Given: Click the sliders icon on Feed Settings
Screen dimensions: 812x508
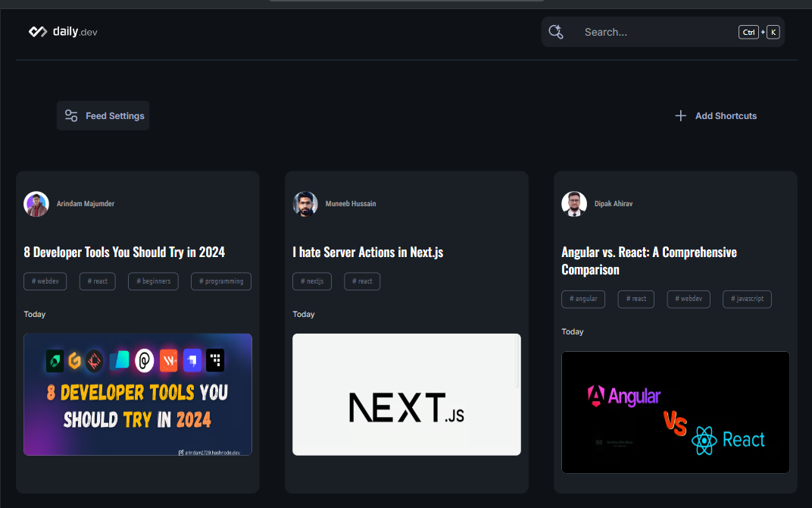Looking at the screenshot, I should [70, 115].
